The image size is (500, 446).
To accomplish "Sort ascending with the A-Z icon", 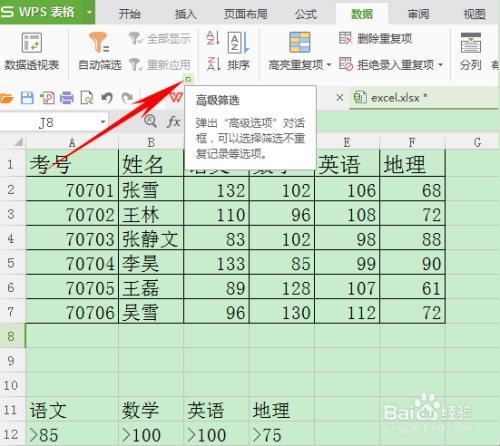I will pyautogui.click(x=212, y=38).
